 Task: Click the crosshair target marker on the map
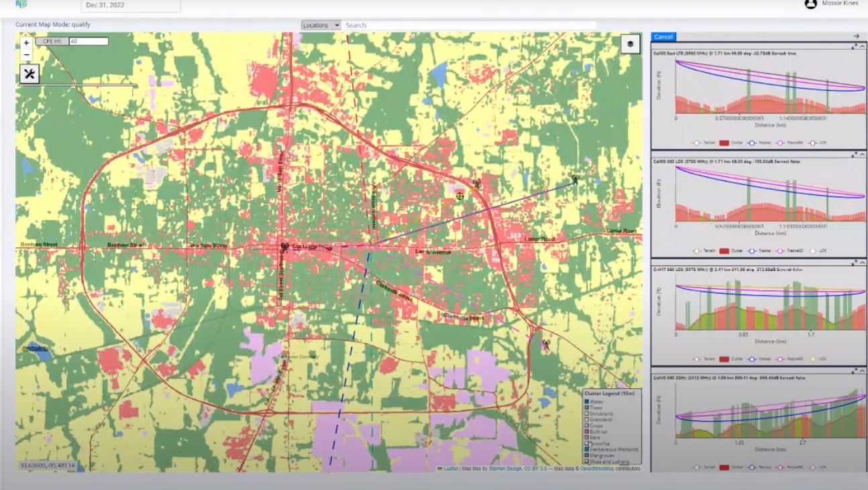pyautogui.click(x=460, y=196)
